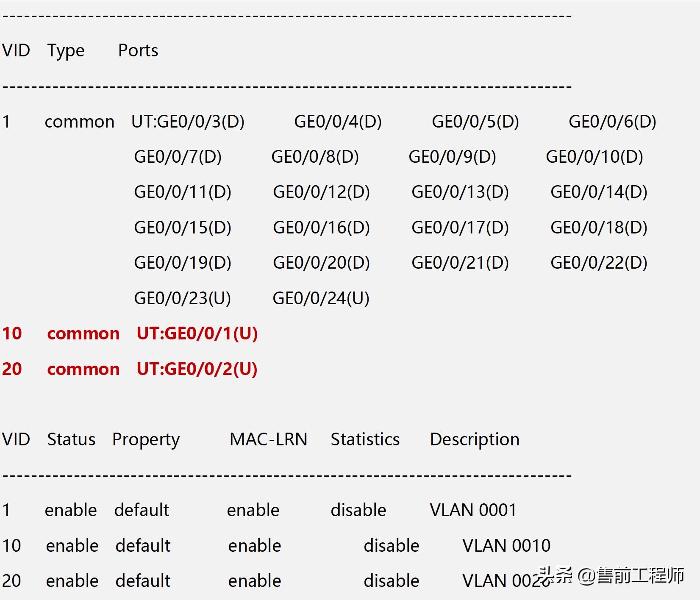Click red VLAN 10 port UT:GE0/0/1(U)
The height and width of the screenshot is (600, 700).
coord(197,333)
